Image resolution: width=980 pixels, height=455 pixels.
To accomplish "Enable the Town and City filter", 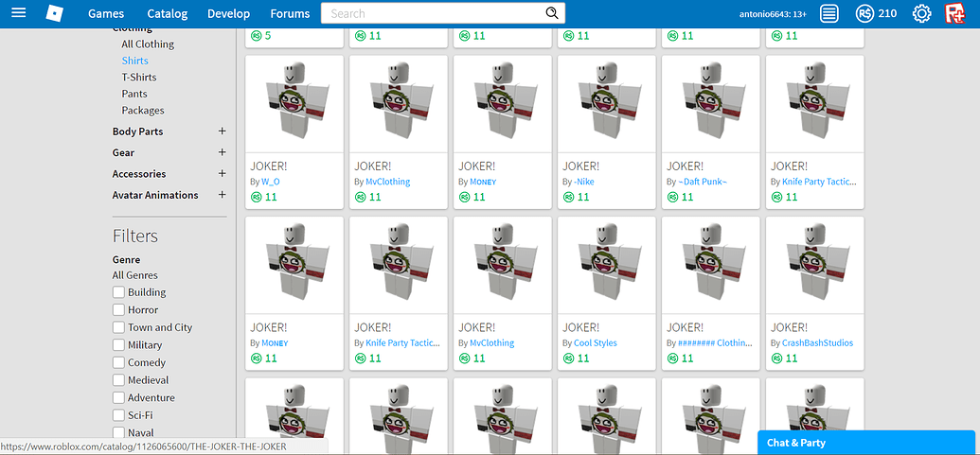I will (x=118, y=327).
